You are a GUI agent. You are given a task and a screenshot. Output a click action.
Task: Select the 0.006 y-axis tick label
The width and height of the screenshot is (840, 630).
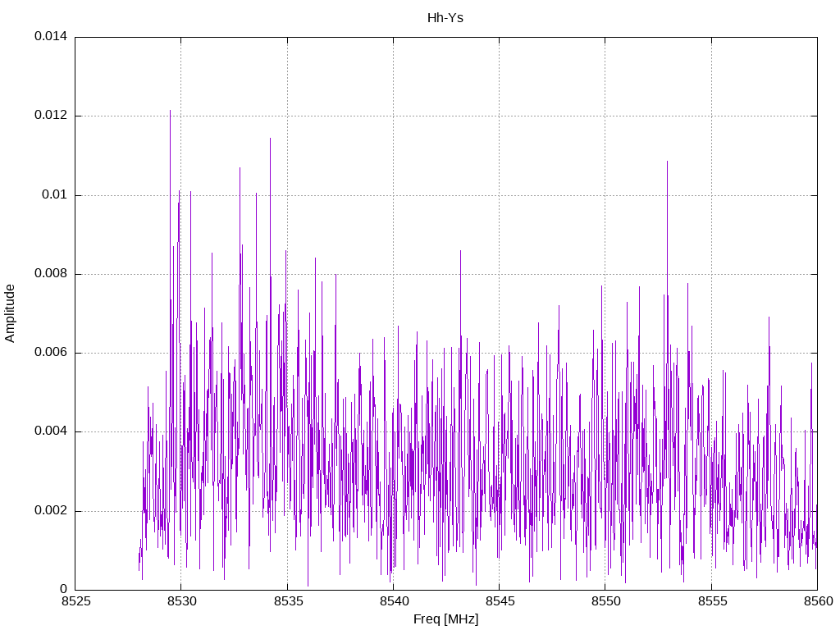[50, 353]
